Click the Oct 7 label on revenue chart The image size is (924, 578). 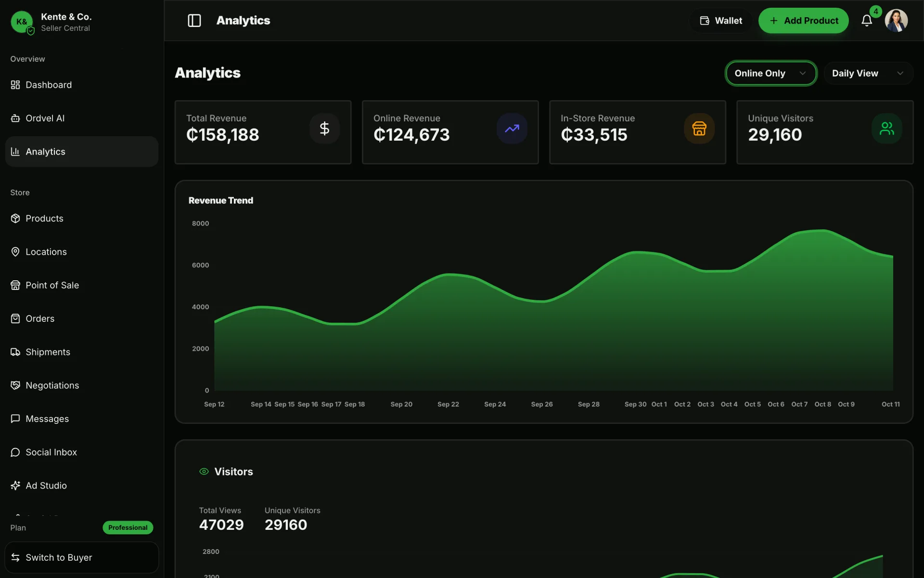click(x=799, y=404)
